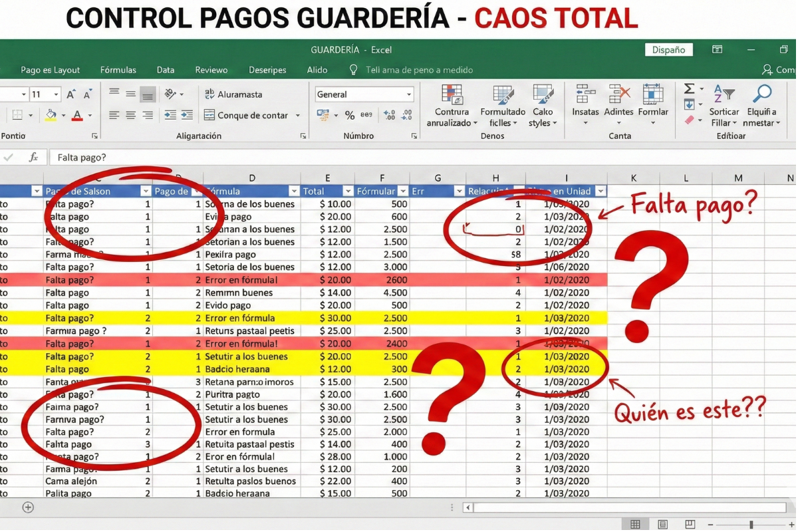Apply the Percent style number format
The height and width of the screenshot is (532, 798).
pyautogui.click(x=350, y=114)
